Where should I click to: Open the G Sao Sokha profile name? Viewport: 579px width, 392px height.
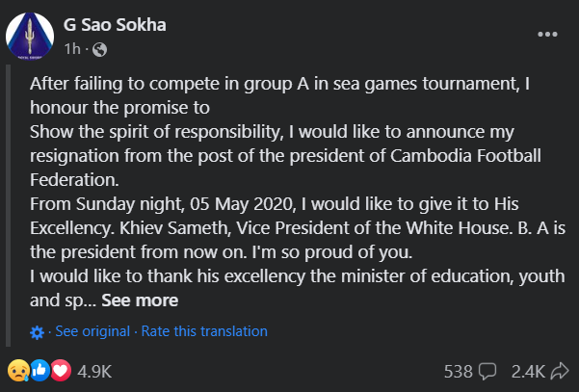click(115, 25)
